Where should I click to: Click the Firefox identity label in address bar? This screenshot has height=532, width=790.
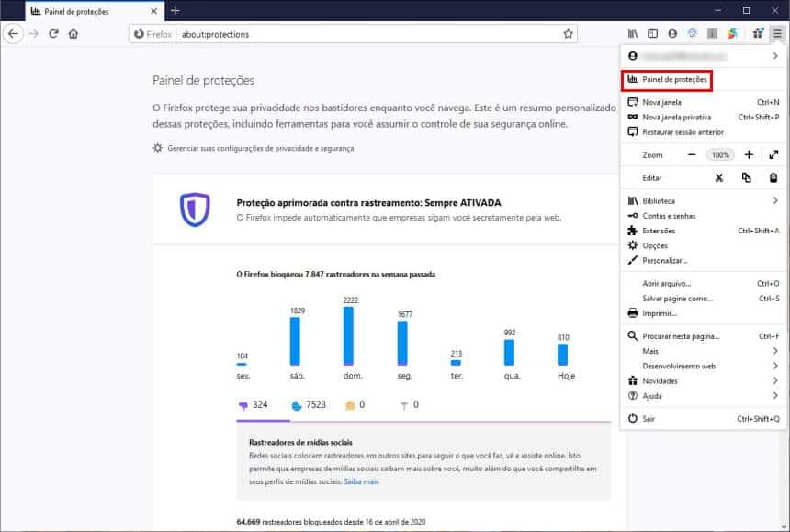tap(153, 34)
